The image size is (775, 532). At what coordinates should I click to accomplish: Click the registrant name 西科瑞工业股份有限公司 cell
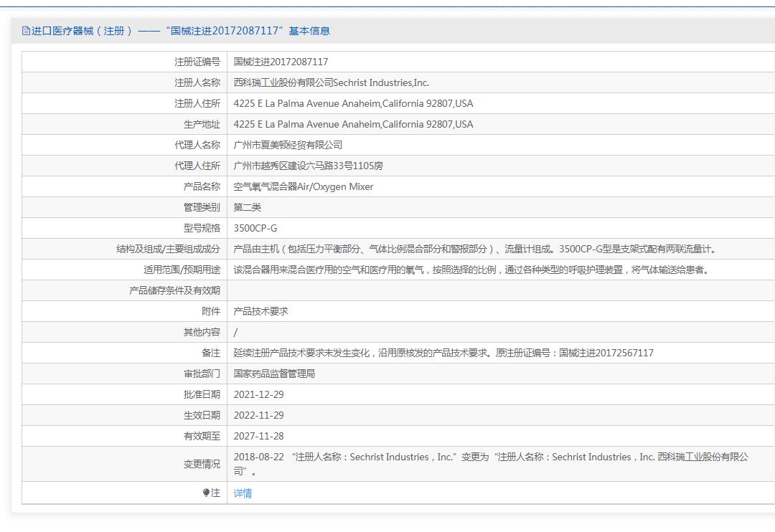point(331,82)
